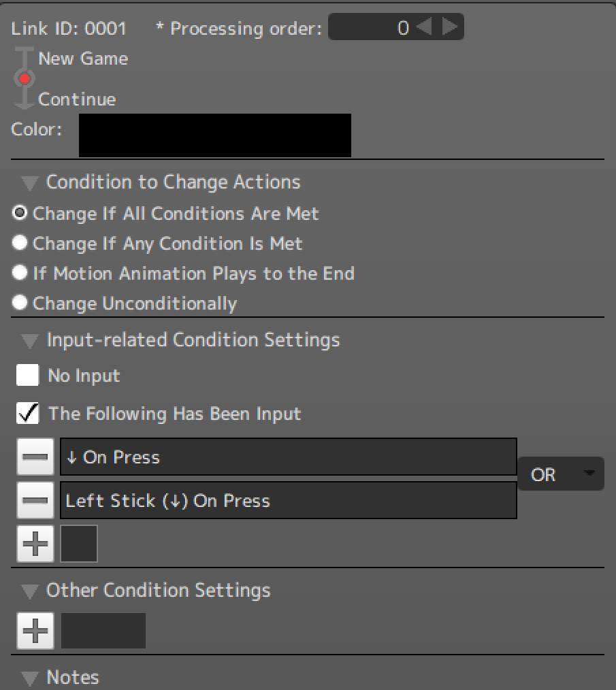
Task: Remove the Left Stick On Press row
Action: 35,501
